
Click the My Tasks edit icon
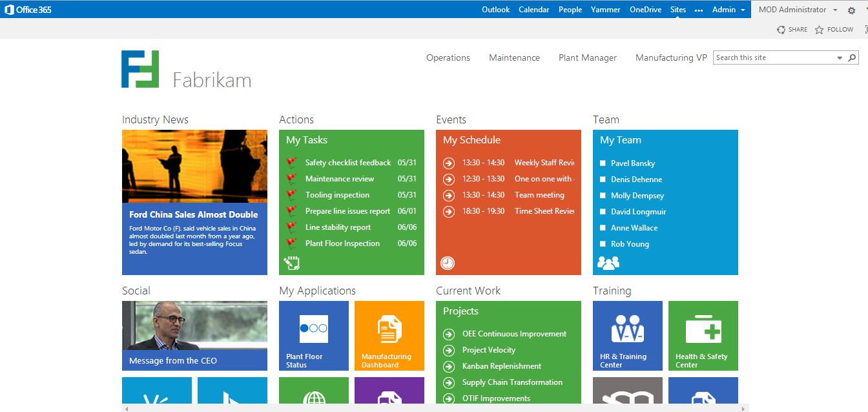pyautogui.click(x=292, y=263)
